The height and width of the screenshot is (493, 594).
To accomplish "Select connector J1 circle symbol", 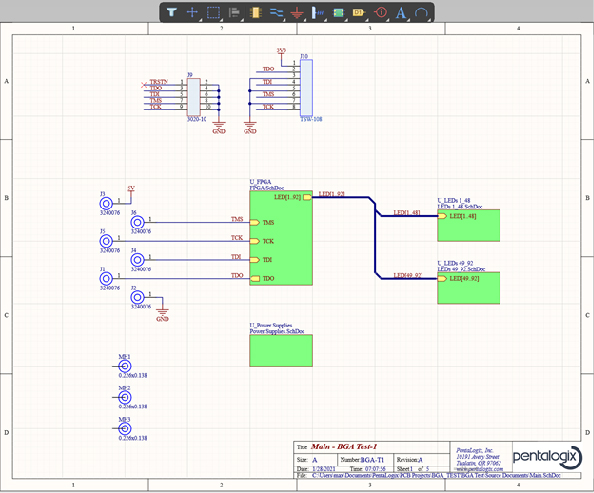I will [x=106, y=279].
